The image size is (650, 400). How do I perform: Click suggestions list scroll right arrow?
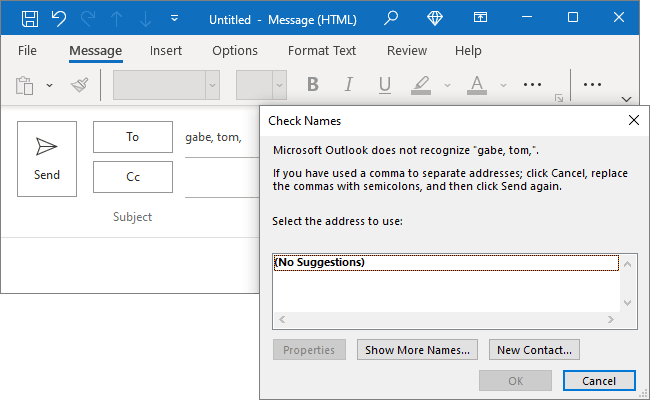[611, 319]
